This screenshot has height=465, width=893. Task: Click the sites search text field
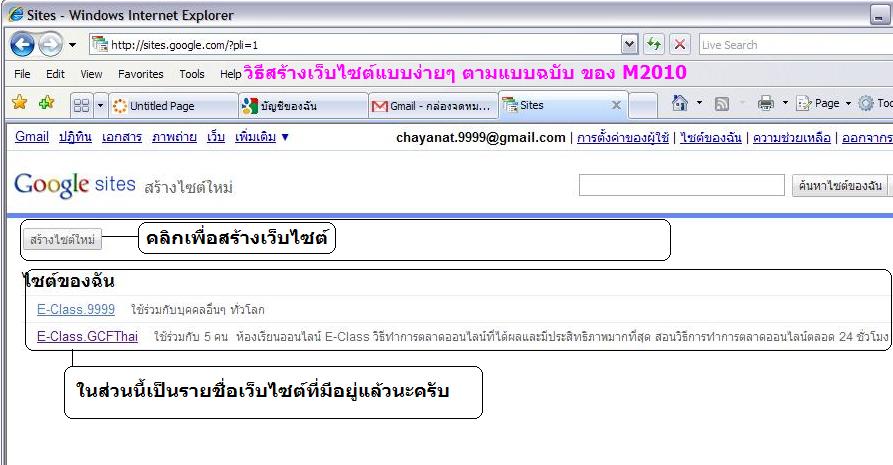tap(682, 185)
